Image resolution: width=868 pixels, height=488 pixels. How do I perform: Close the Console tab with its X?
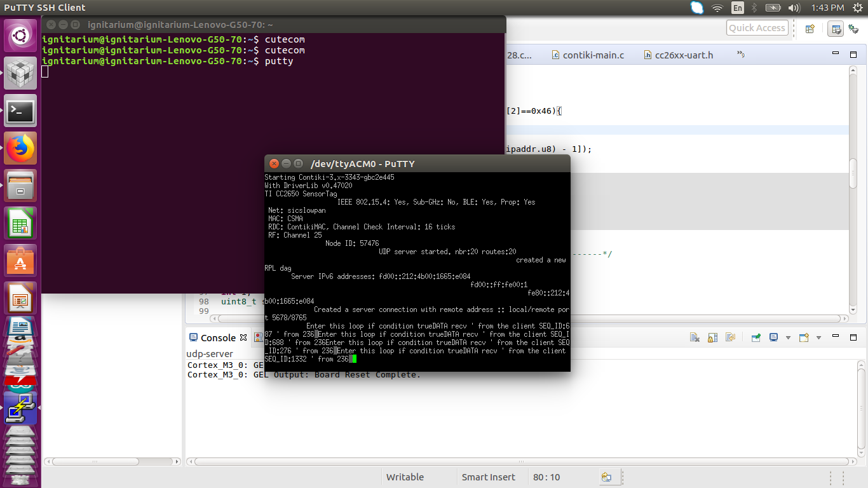coord(243,337)
